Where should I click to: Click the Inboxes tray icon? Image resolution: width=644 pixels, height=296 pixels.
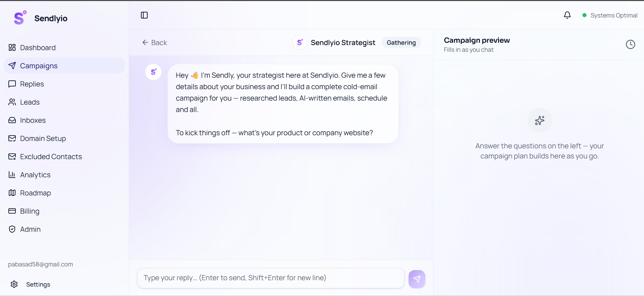[12, 120]
